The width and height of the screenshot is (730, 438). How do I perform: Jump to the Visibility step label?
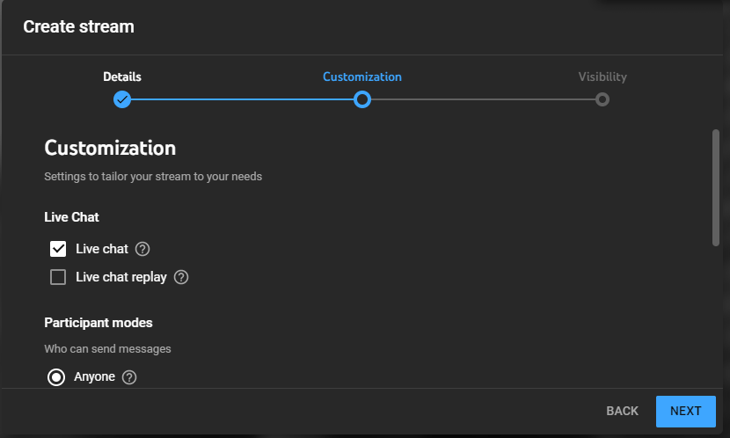coord(602,77)
